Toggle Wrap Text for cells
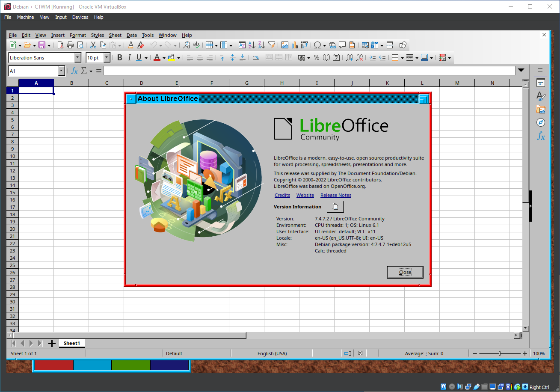The height and width of the screenshot is (392, 560). click(255, 58)
